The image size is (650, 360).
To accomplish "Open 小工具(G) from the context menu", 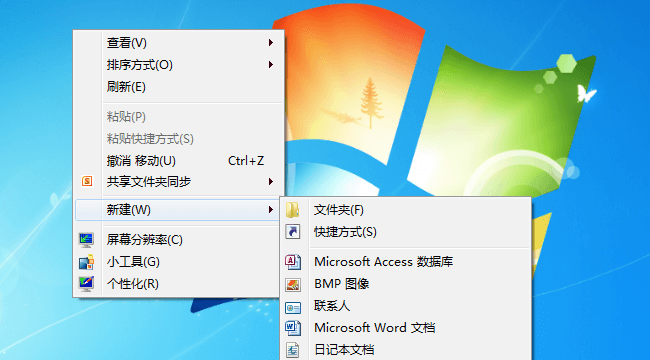I will pos(177,262).
